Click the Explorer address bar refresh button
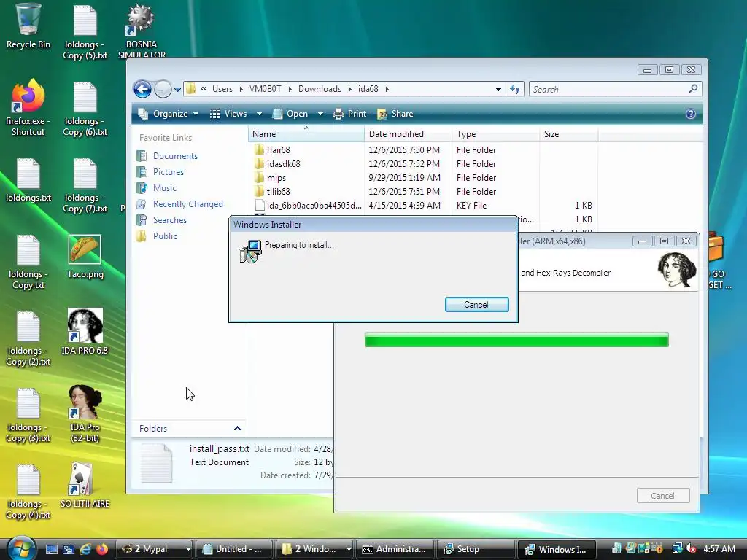The width and height of the screenshot is (747, 560). pos(515,89)
